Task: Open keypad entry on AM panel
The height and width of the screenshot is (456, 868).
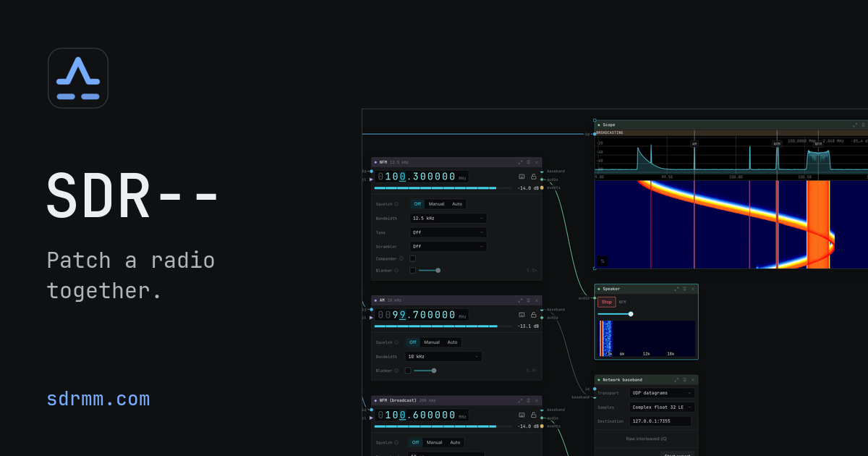Action: pos(522,315)
